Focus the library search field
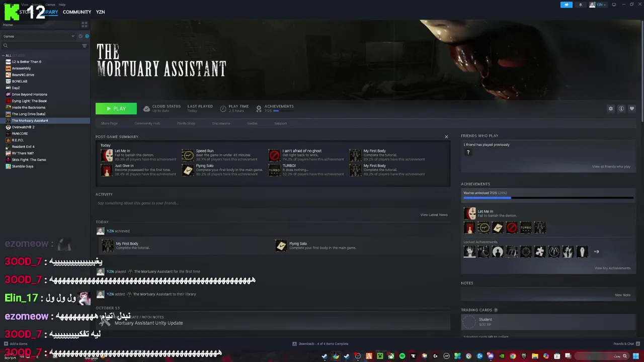The width and height of the screenshot is (644, 362). click(41, 46)
